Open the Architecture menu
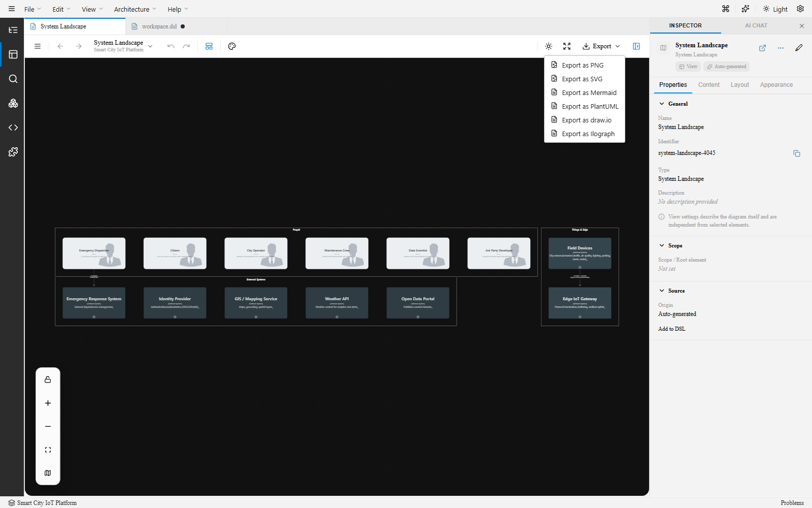The height and width of the screenshot is (508, 812). pyautogui.click(x=135, y=9)
